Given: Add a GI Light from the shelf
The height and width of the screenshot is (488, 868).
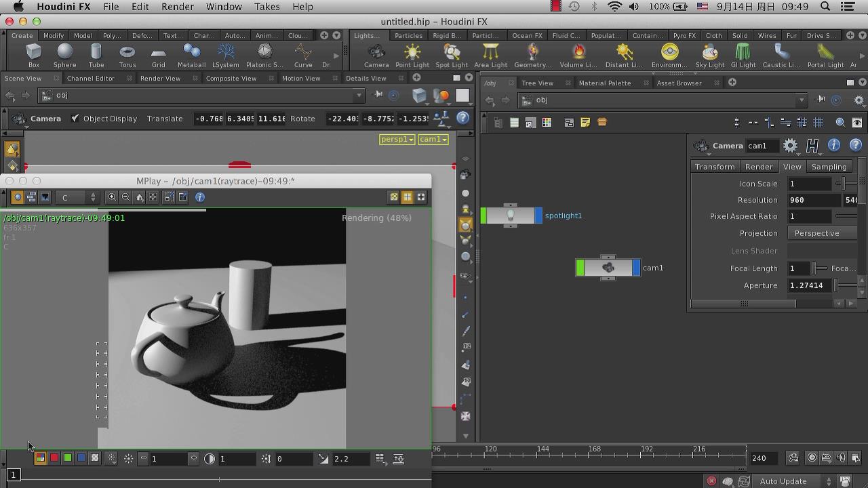Looking at the screenshot, I should pyautogui.click(x=743, y=55).
